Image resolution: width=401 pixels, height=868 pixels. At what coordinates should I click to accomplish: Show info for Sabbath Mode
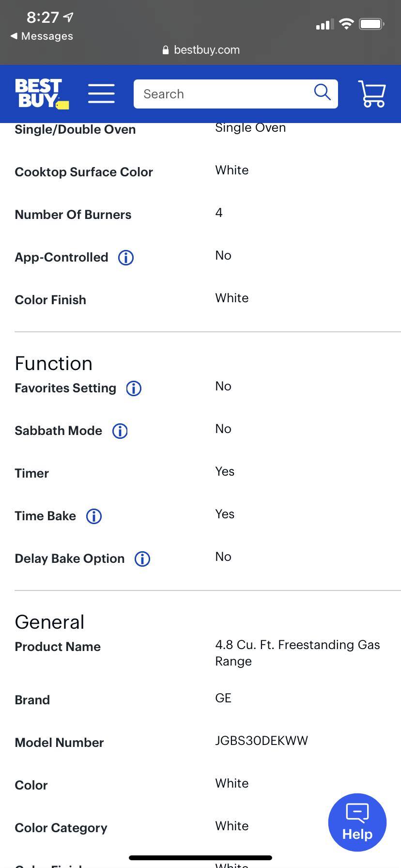pos(120,431)
